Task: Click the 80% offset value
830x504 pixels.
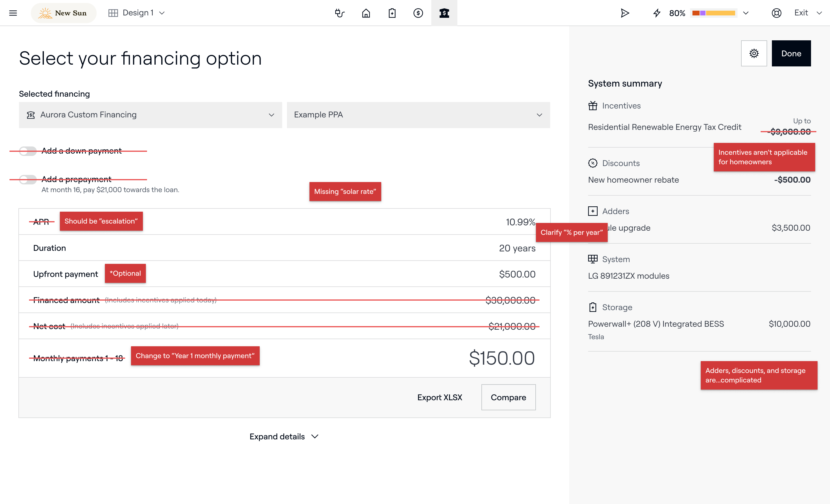Action: tap(677, 13)
